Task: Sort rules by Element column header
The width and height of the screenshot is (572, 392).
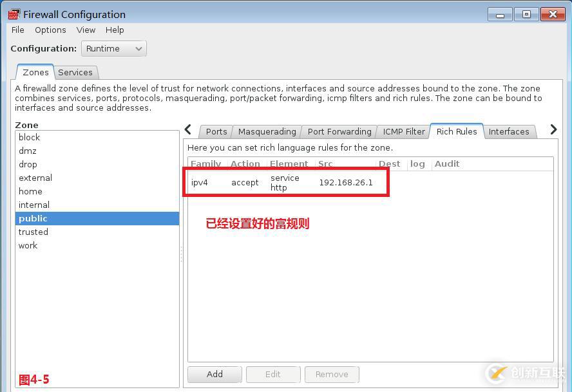Action: pyautogui.click(x=291, y=163)
